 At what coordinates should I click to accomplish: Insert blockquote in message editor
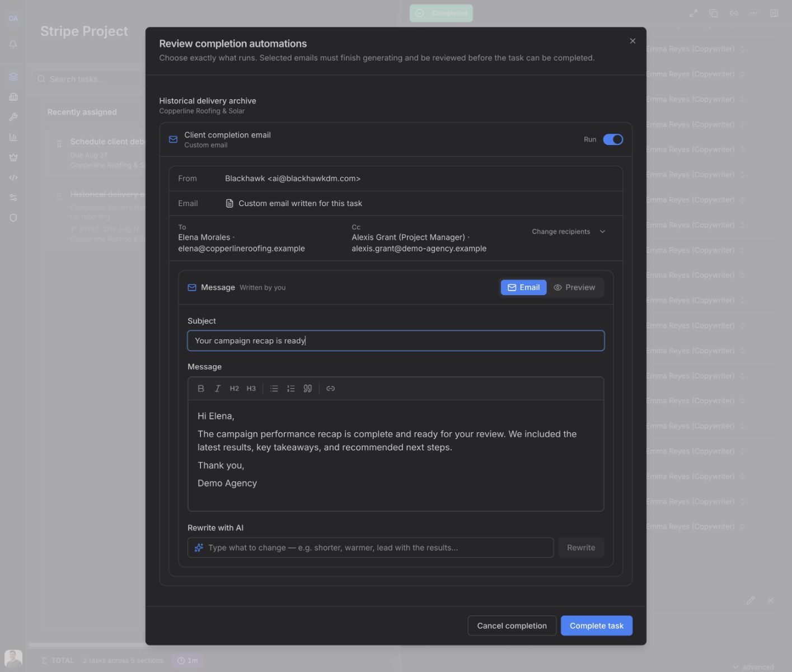pos(308,389)
